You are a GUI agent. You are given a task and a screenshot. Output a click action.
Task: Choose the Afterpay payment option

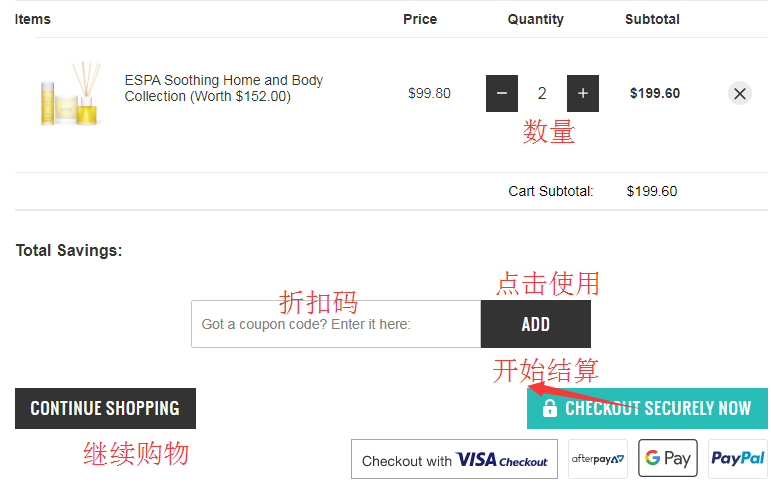(598, 459)
